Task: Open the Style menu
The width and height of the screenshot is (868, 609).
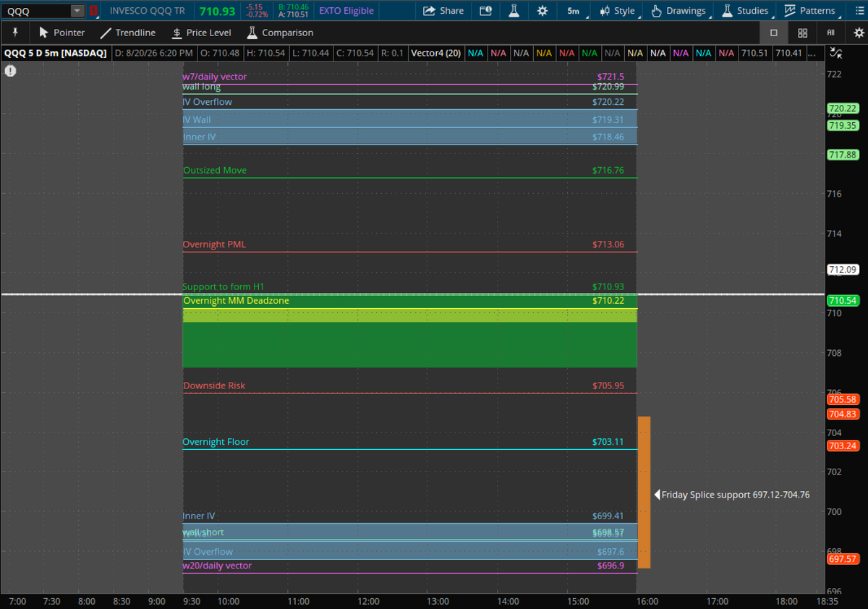Action: pos(618,11)
